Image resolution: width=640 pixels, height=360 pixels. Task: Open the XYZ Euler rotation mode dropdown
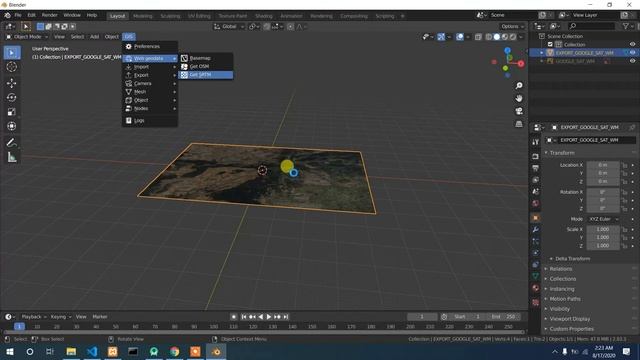603,219
